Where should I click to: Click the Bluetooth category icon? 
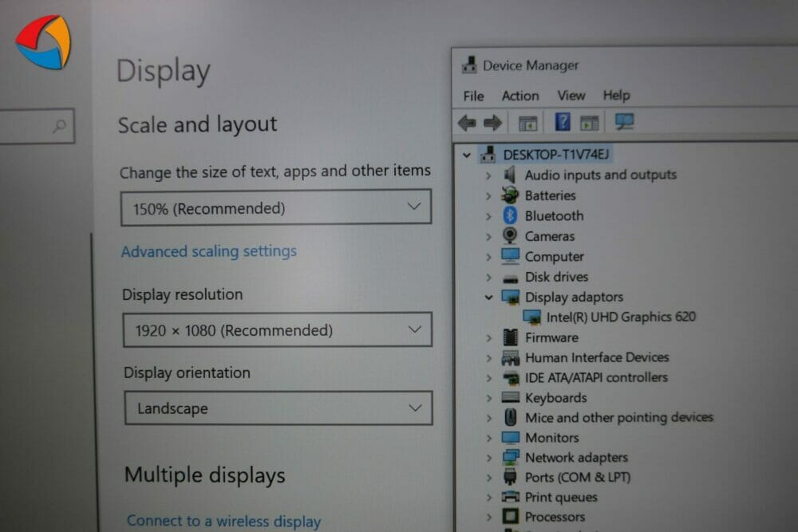510,215
